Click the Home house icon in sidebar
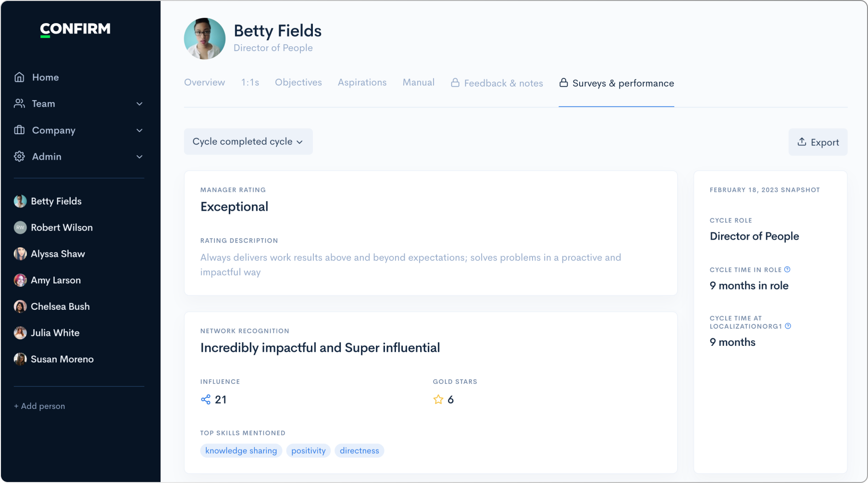 [19, 77]
